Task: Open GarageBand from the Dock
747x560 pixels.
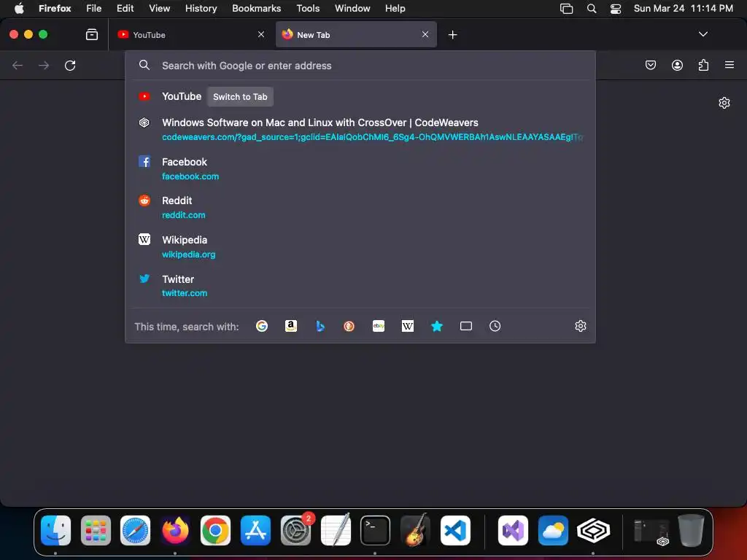Action: click(x=415, y=530)
